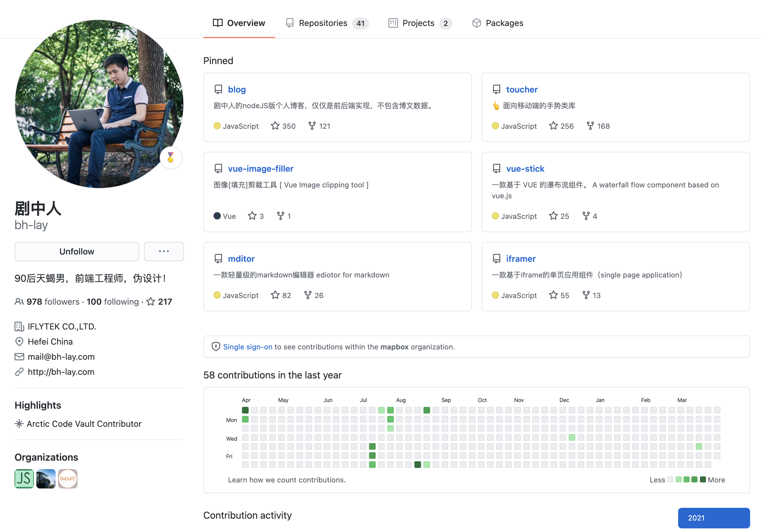Image resolution: width=761 pixels, height=532 pixels.
Task: Click the IFLYTEK CO.,LTD. company text
Action: 62,327
